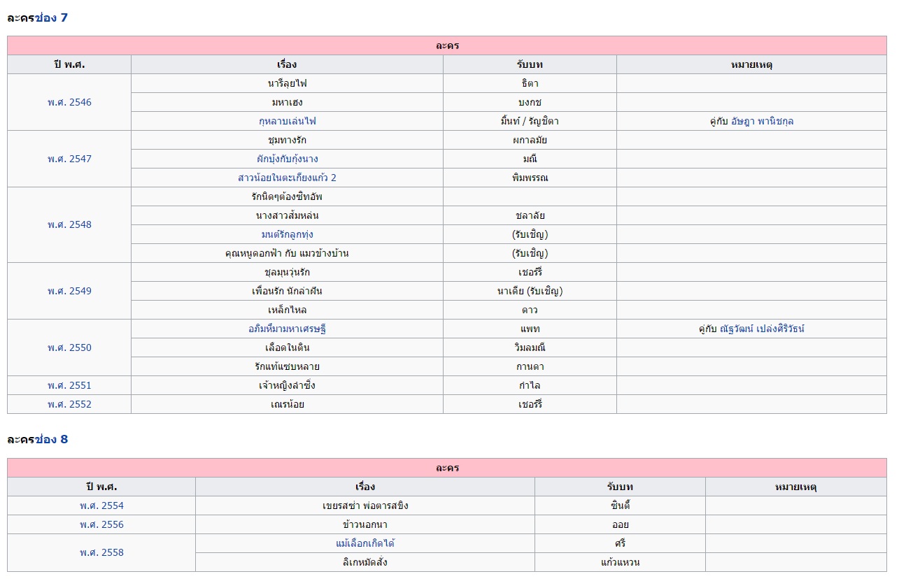Click the role cell ออย
899x588 pixels.
tap(620, 524)
